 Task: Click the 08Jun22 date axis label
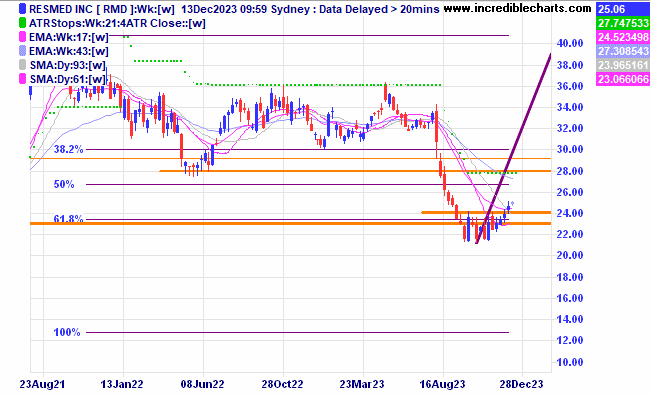click(x=202, y=384)
